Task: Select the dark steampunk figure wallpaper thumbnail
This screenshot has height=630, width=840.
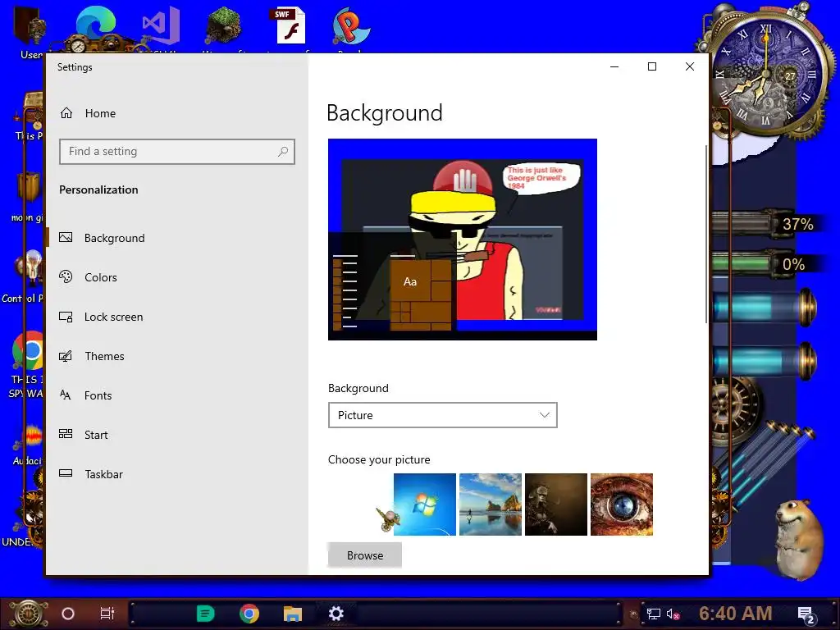Action: point(556,504)
